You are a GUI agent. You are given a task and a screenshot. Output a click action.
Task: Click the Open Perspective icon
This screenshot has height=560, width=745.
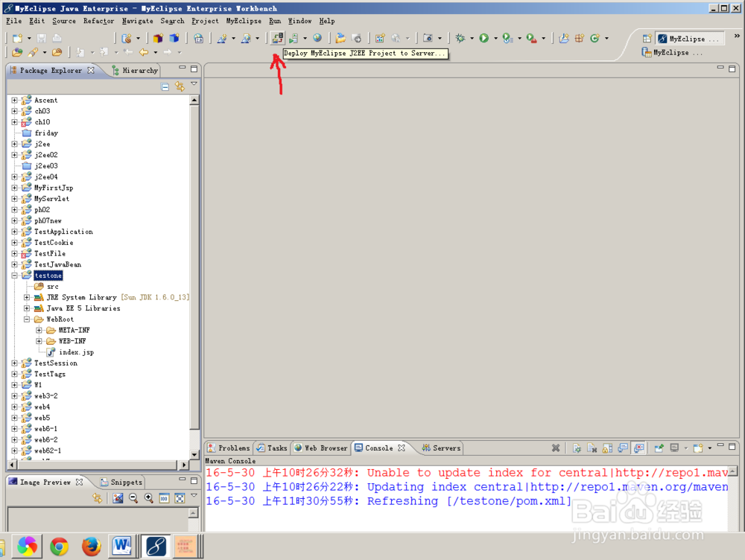pyautogui.click(x=647, y=39)
